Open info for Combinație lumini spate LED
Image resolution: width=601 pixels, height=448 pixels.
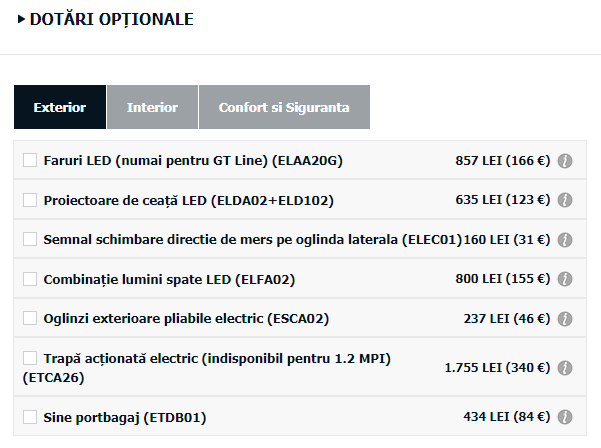click(565, 279)
